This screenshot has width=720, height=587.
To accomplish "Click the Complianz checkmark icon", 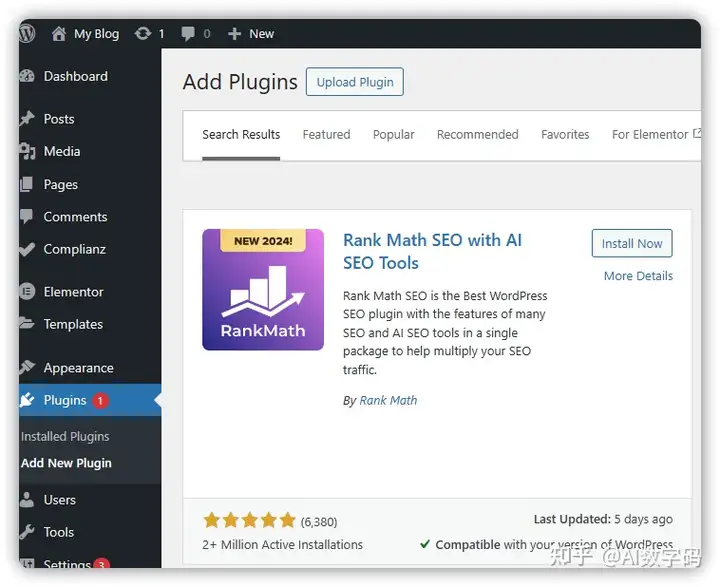I will click(27, 249).
